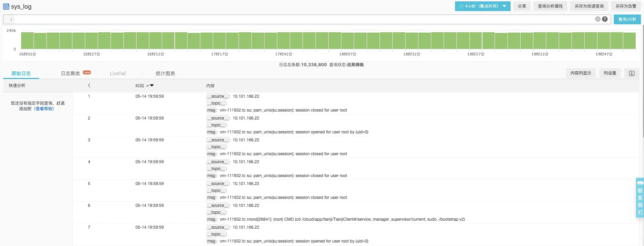Click __source__ value in row 1
Image resolution: width=644 pixels, height=246 pixels.
246,96
